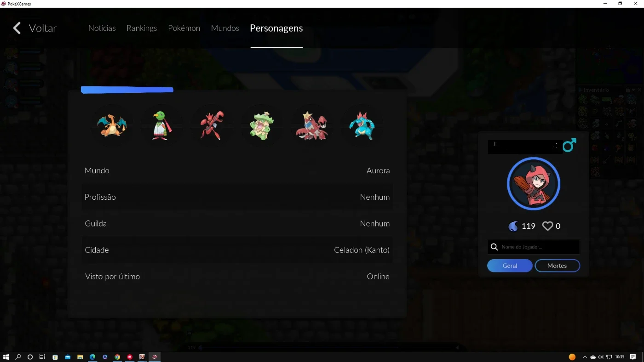
Task: Open Windows taskbar search
Action: [18, 357]
